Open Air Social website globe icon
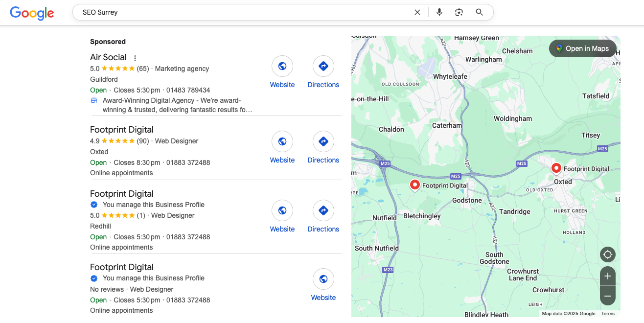Screen dimensions: 644x323 (x=282, y=66)
